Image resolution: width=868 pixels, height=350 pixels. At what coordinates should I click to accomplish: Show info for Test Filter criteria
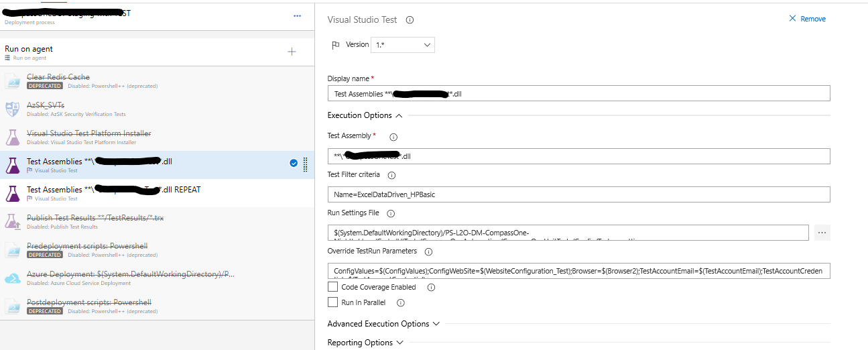click(391, 175)
